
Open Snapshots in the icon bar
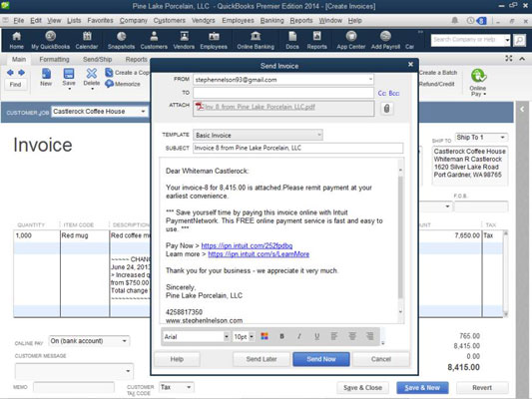click(x=121, y=40)
